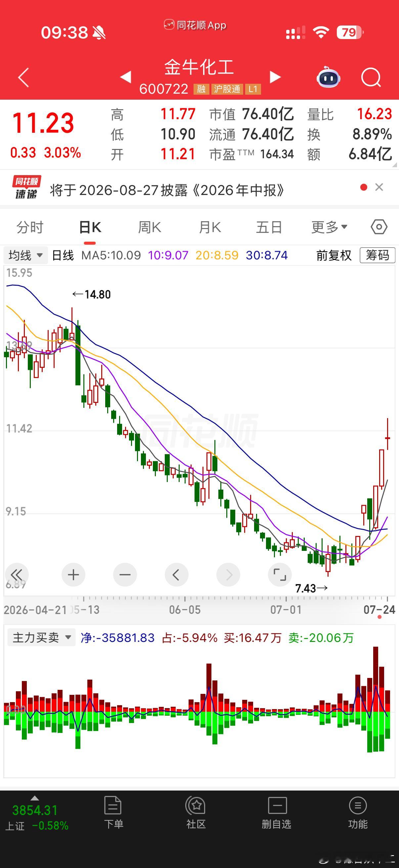Tap the 净:-35881.83 net flow value
Screen dimensions: 399x868
[117, 638]
